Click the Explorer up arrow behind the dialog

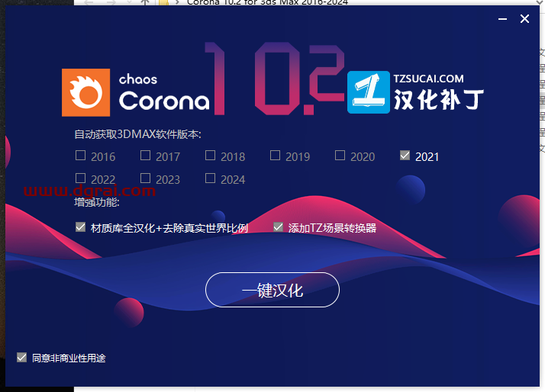(145, 2)
